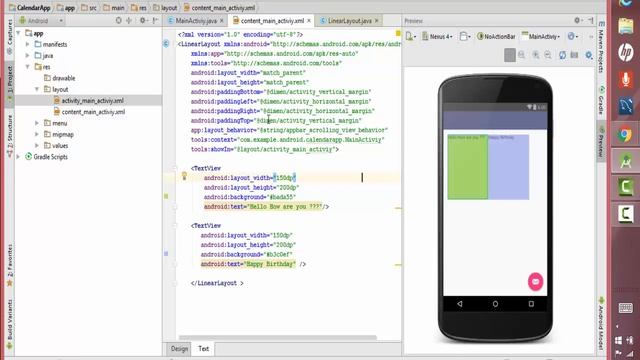
Task: Collapse the app module tree node
Action: pos(18,33)
